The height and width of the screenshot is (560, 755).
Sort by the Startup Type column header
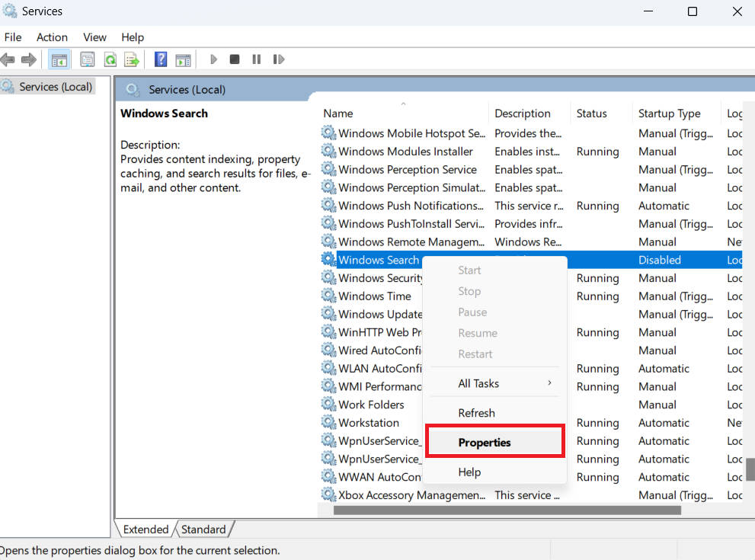tap(676, 114)
